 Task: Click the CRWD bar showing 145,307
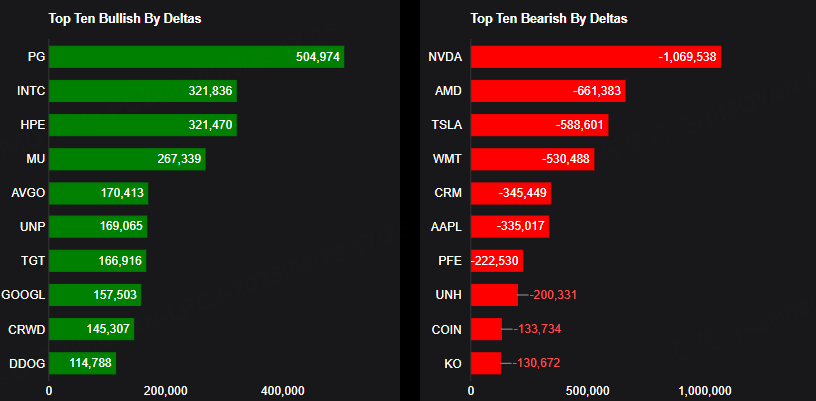pyautogui.click(x=91, y=329)
